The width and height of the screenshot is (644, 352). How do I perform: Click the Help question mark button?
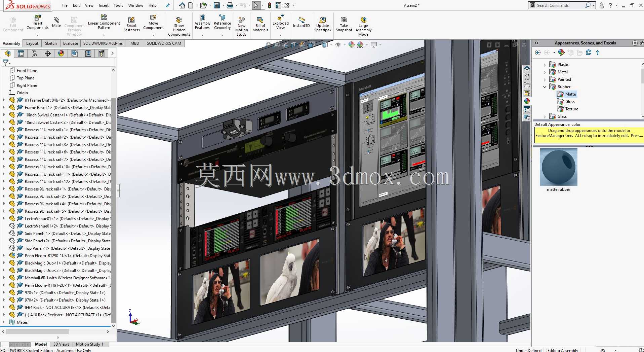pyautogui.click(x=610, y=5)
